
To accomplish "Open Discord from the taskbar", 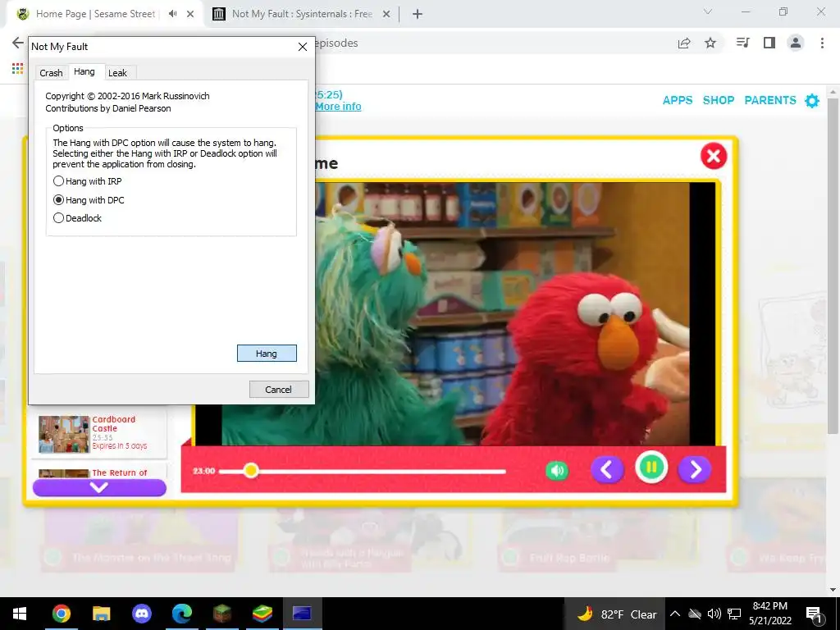I will click(x=141, y=614).
